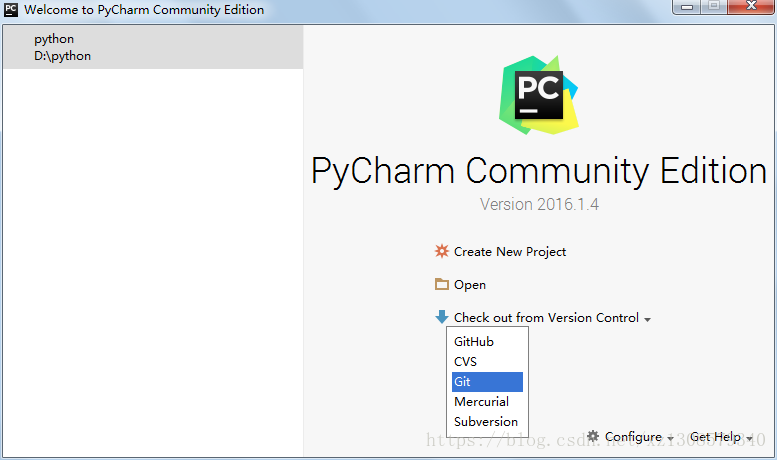This screenshot has width=777, height=460.
Task: Choose Git in the checkout menu
Action: (488, 382)
